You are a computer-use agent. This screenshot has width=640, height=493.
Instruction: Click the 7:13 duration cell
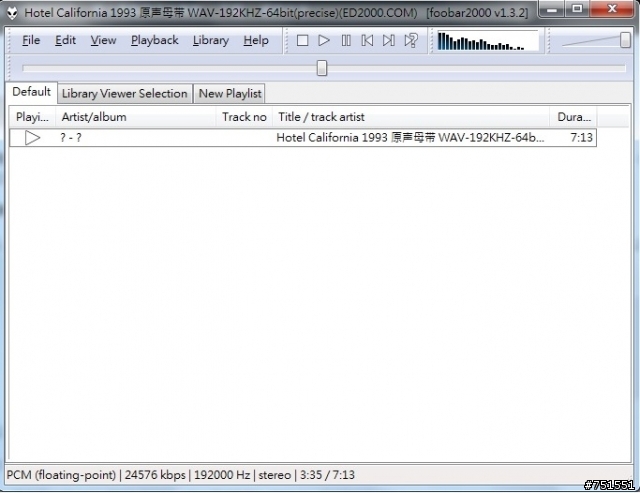point(581,138)
